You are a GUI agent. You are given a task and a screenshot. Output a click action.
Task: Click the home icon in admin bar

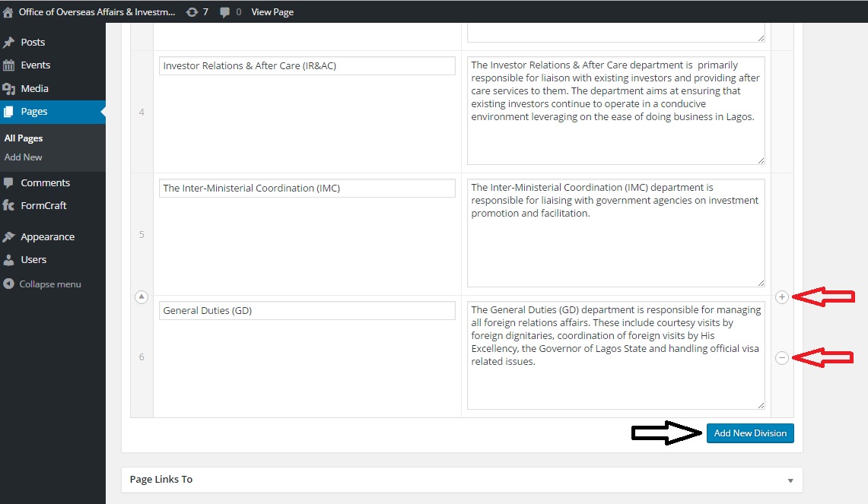click(x=8, y=12)
